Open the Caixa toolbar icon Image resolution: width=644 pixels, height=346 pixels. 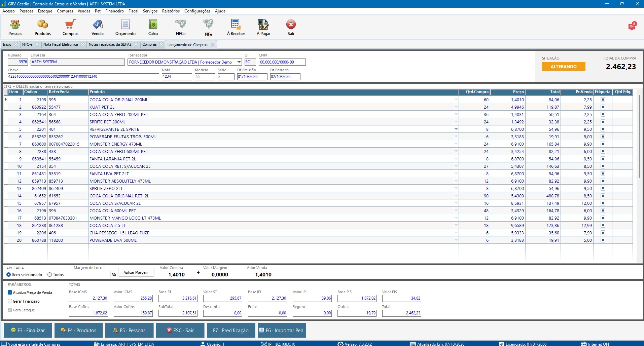click(x=153, y=27)
